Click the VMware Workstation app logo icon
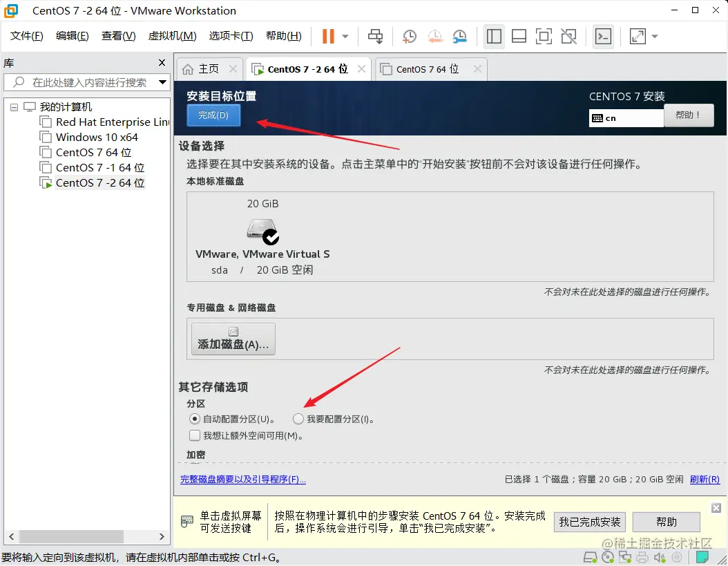The width and height of the screenshot is (728, 566). (10, 10)
